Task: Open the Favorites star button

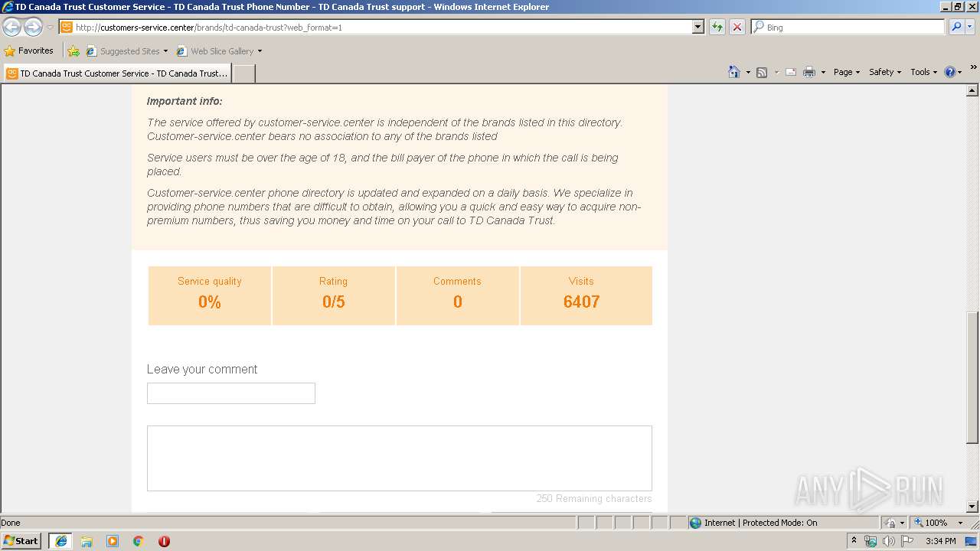Action: [x=10, y=51]
